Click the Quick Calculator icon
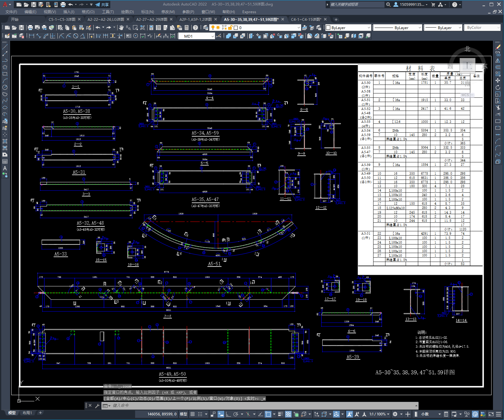Image resolution: width=504 pixels, height=420 pixels. click(x=187, y=28)
